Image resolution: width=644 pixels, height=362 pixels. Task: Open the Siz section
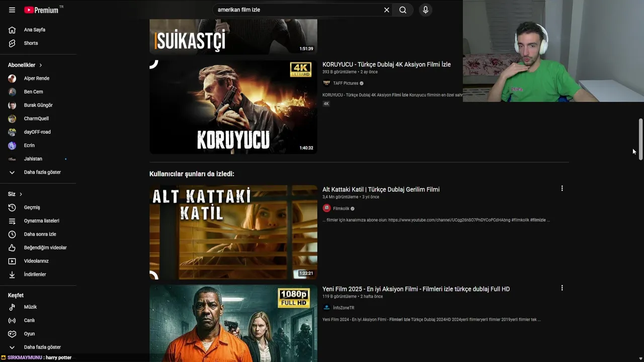[15, 194]
